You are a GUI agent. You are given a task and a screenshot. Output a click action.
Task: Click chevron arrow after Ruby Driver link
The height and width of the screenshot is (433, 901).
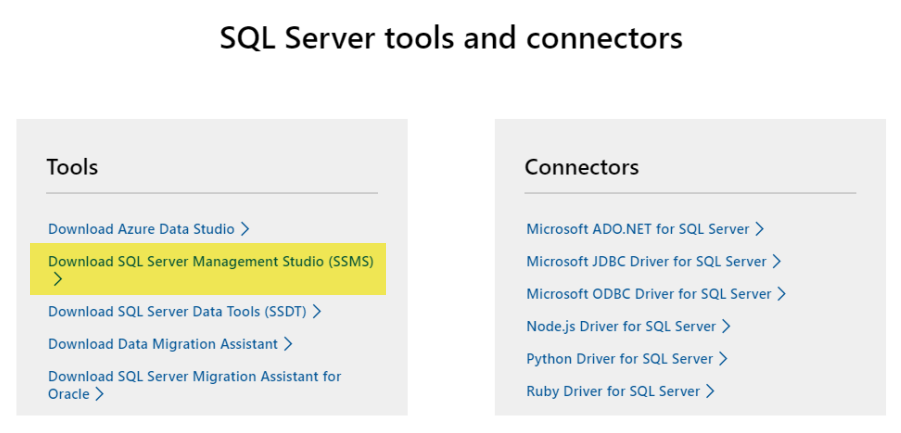click(x=710, y=392)
